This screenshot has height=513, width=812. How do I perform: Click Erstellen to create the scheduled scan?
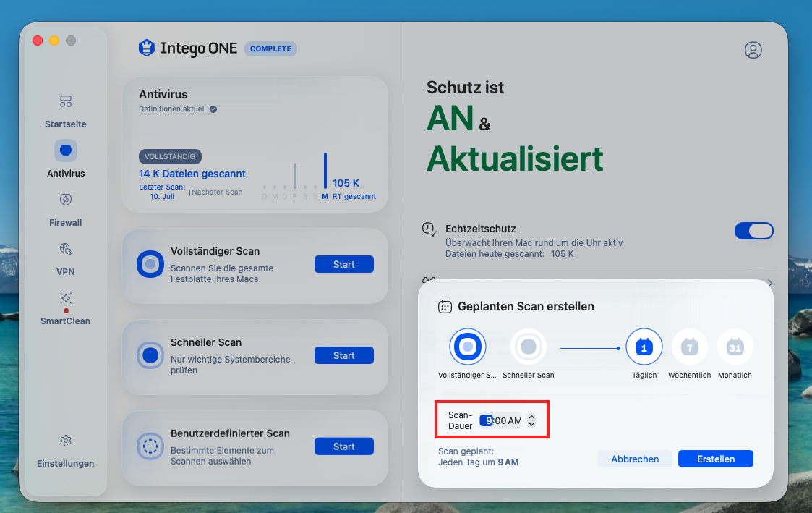(716, 459)
